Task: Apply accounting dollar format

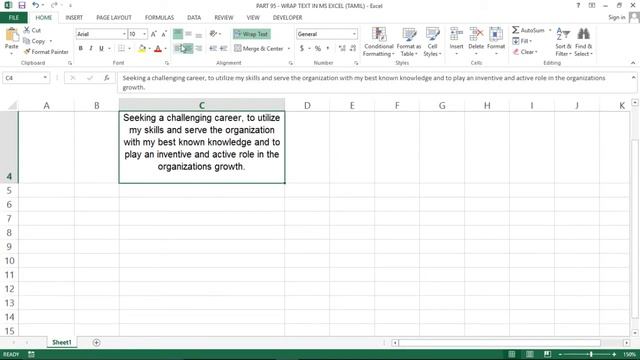Action: [x=302, y=49]
